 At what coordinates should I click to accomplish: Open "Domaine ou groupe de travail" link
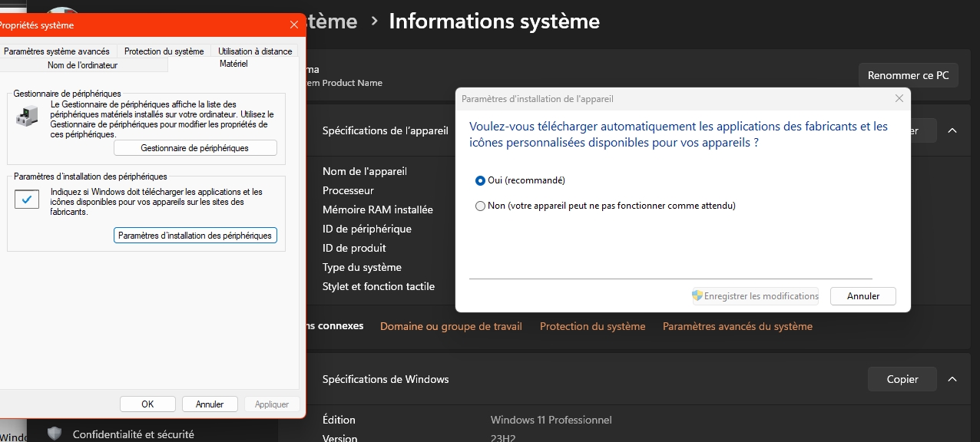pyautogui.click(x=451, y=326)
